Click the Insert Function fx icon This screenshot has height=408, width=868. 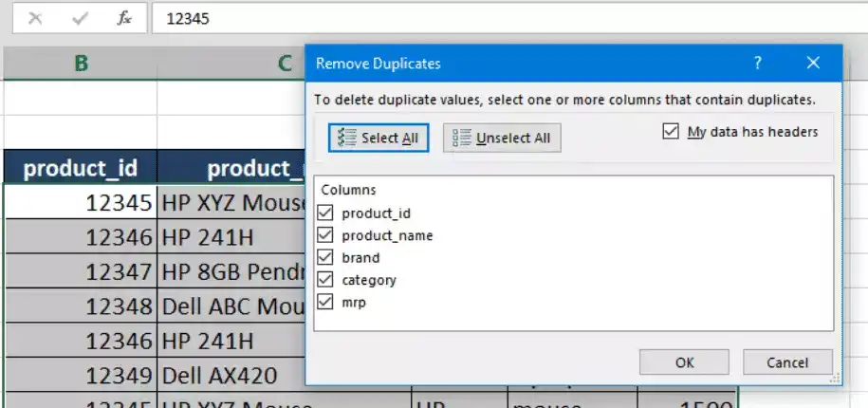coord(124,18)
